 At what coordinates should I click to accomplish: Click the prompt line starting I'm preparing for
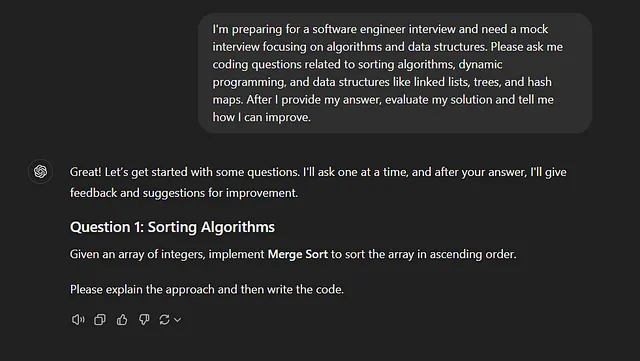pos(380,29)
